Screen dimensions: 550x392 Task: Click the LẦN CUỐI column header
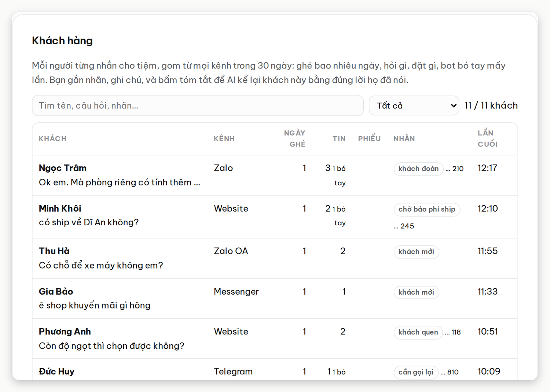pos(488,139)
